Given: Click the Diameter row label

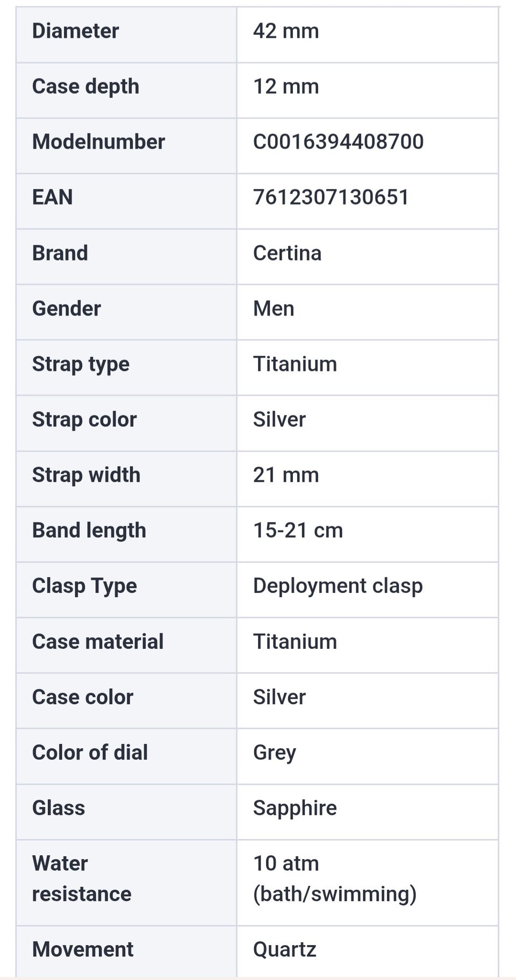Looking at the screenshot, I should point(75,31).
